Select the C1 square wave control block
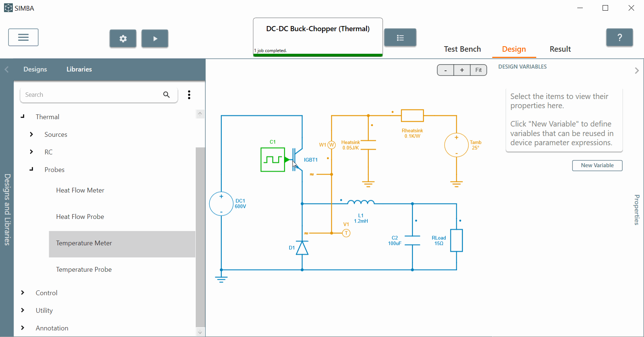Viewport: 644px width, 337px height. click(273, 160)
